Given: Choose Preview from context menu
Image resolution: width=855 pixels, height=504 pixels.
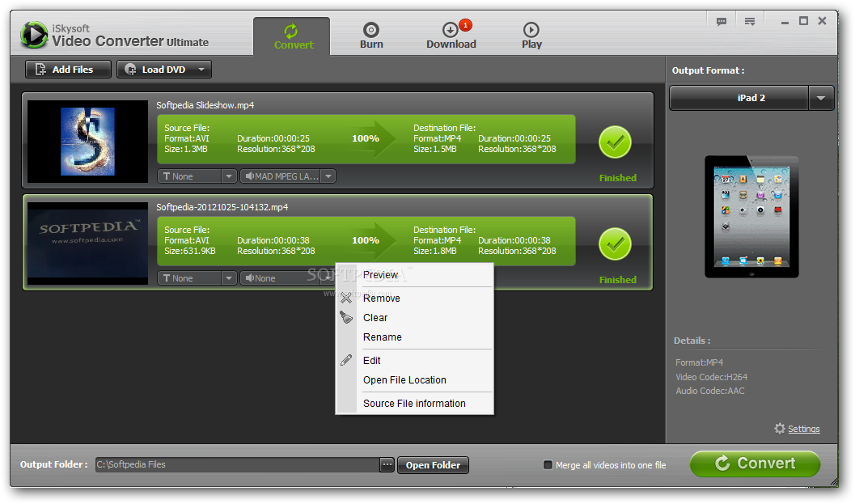Looking at the screenshot, I should click(381, 275).
